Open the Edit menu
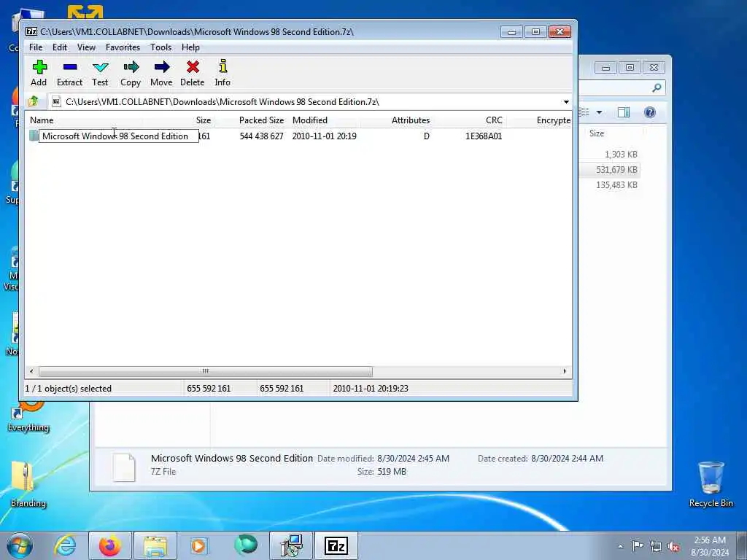This screenshot has width=747, height=560. (60, 47)
